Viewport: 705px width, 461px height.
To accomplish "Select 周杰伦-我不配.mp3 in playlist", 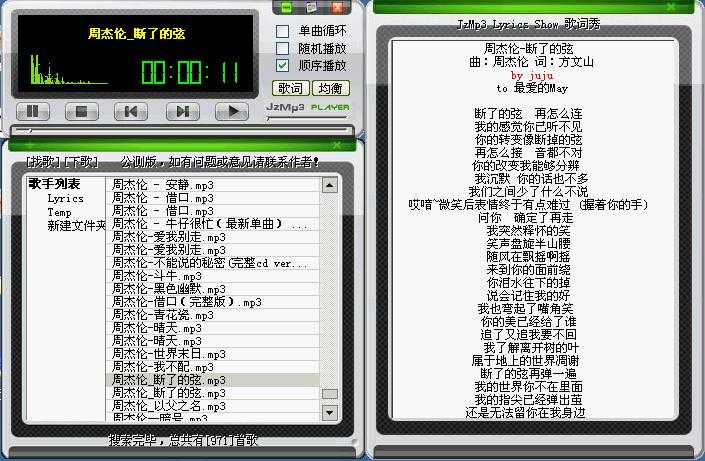I will pyautogui.click(x=213, y=367).
